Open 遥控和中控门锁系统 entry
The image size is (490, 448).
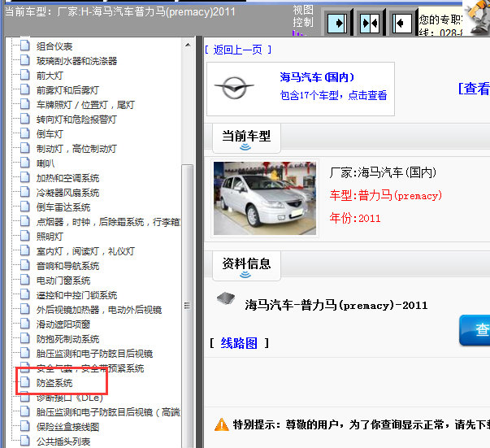tap(76, 295)
